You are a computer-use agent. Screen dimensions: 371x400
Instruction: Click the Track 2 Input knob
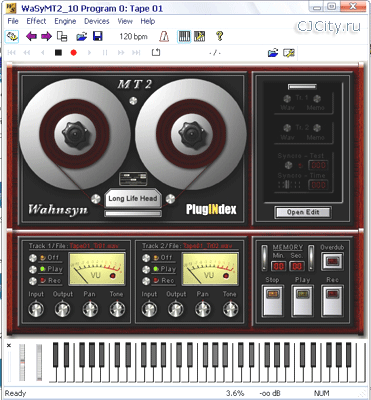click(x=149, y=309)
